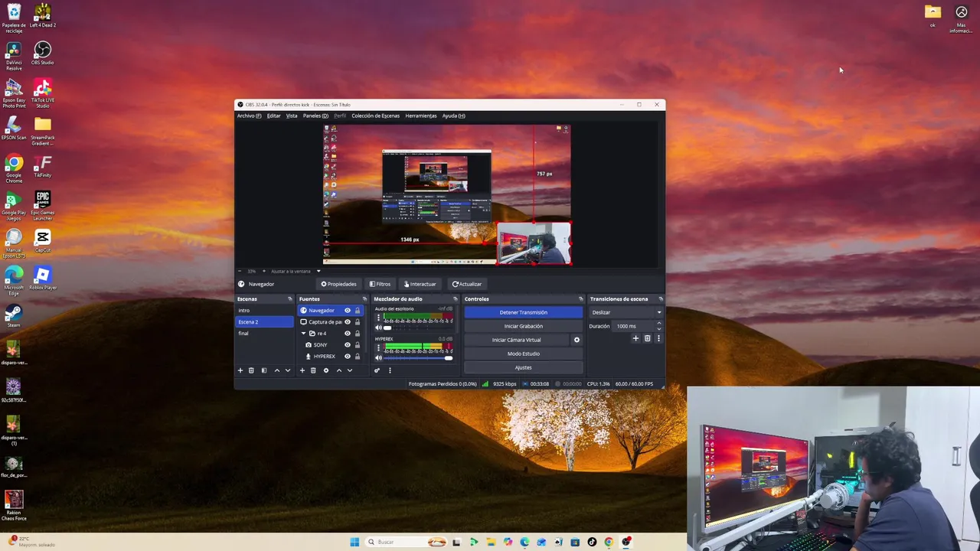The height and width of the screenshot is (551, 980).
Task: Open Colección de Escenas menu
Action: [375, 116]
